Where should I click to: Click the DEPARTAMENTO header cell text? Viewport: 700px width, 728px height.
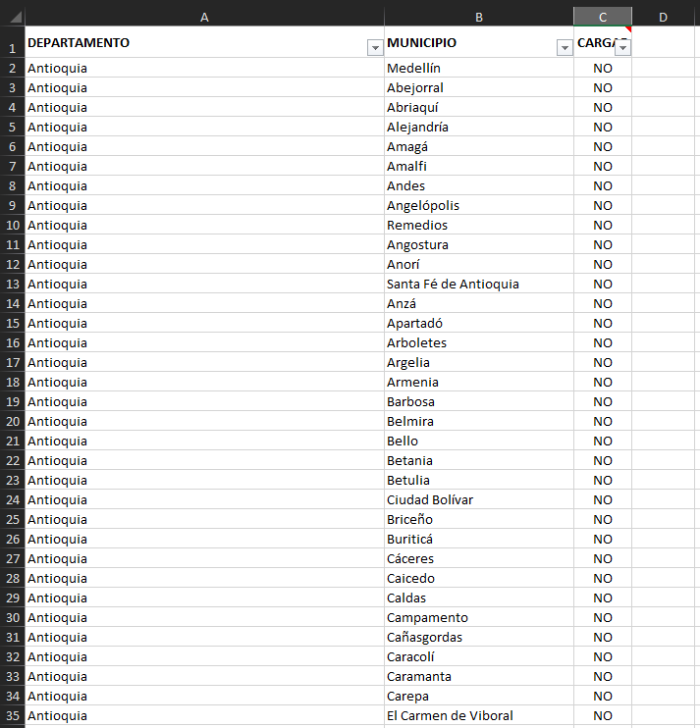pyautogui.click(x=79, y=42)
